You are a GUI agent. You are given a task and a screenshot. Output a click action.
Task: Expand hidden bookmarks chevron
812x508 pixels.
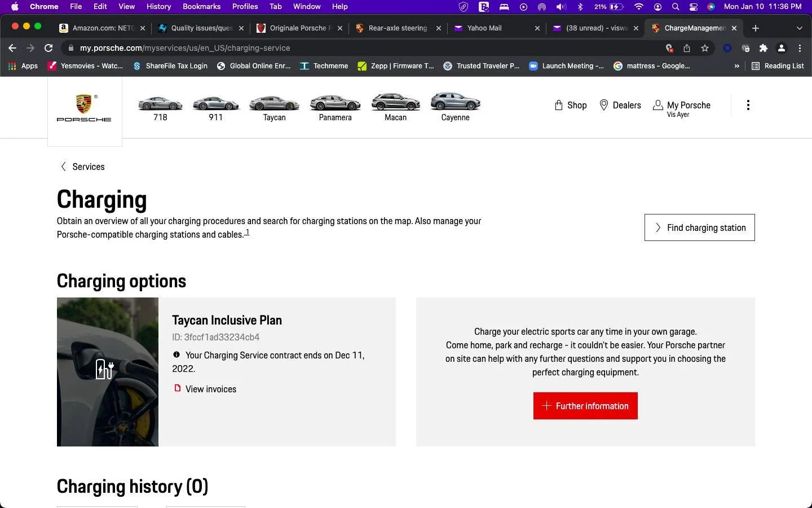coord(736,65)
